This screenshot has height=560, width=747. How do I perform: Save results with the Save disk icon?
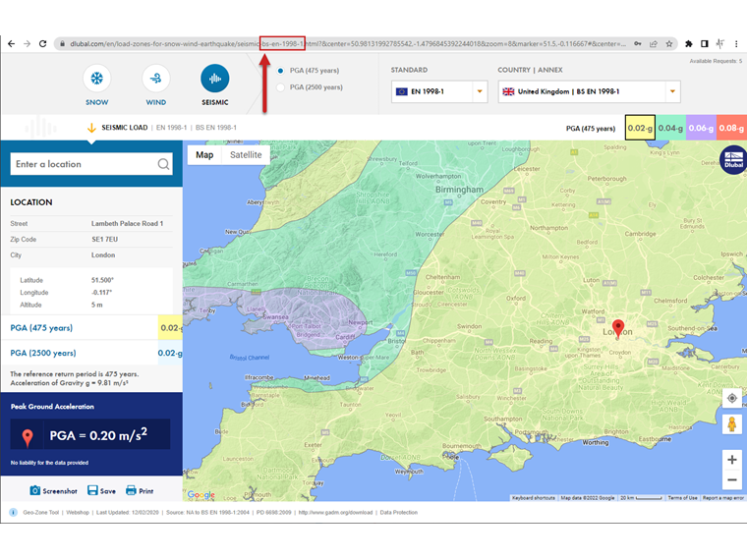click(x=92, y=490)
